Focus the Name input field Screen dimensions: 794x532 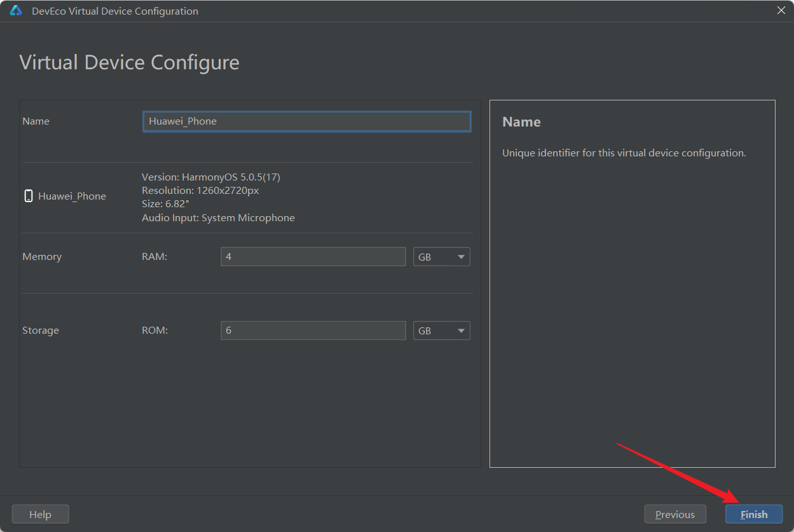pyautogui.click(x=307, y=121)
